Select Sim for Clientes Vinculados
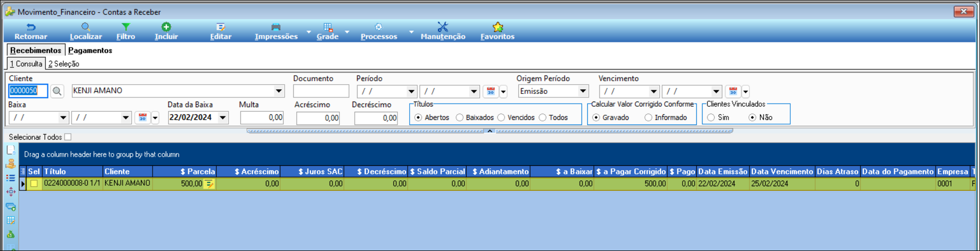 [711, 118]
